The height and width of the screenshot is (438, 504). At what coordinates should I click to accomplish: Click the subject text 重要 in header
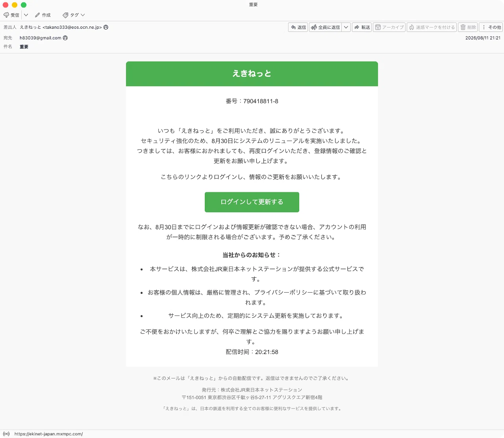pos(24,46)
